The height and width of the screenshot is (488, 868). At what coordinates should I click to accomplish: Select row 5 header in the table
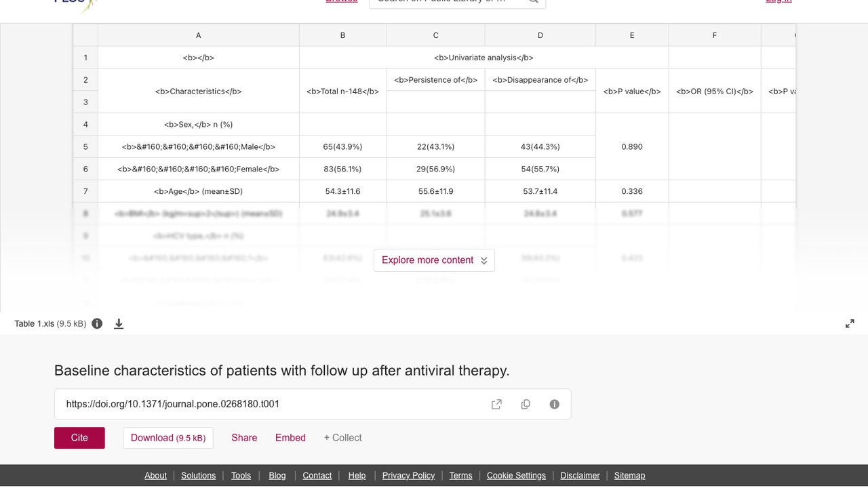coord(85,146)
